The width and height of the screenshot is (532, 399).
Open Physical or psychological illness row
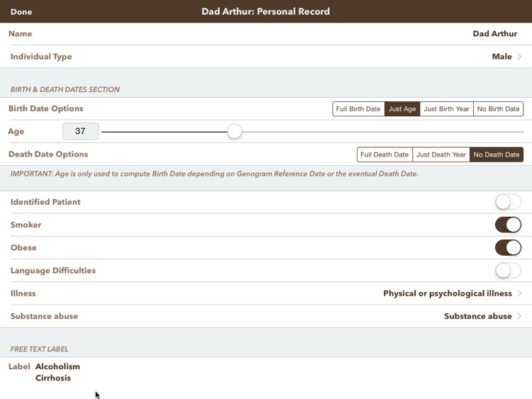(x=447, y=293)
